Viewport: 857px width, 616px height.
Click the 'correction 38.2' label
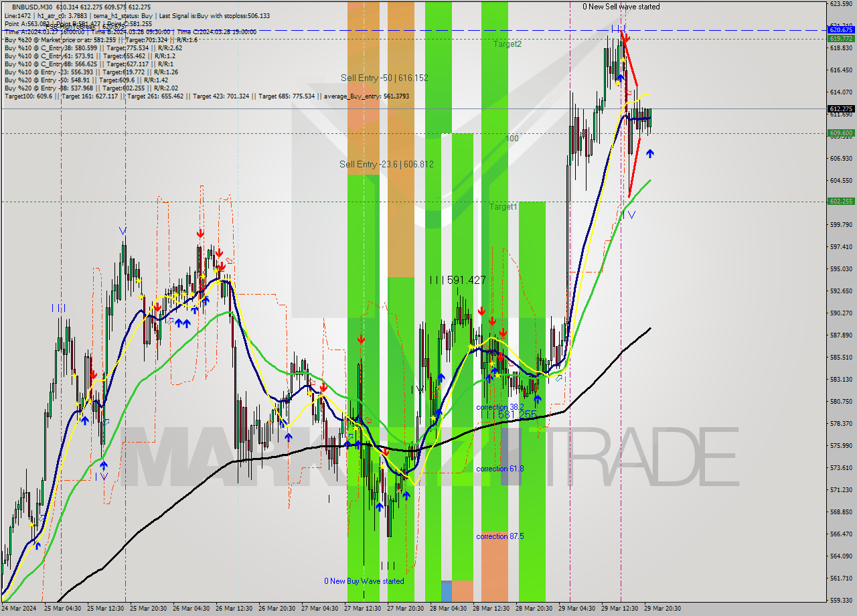point(500,407)
